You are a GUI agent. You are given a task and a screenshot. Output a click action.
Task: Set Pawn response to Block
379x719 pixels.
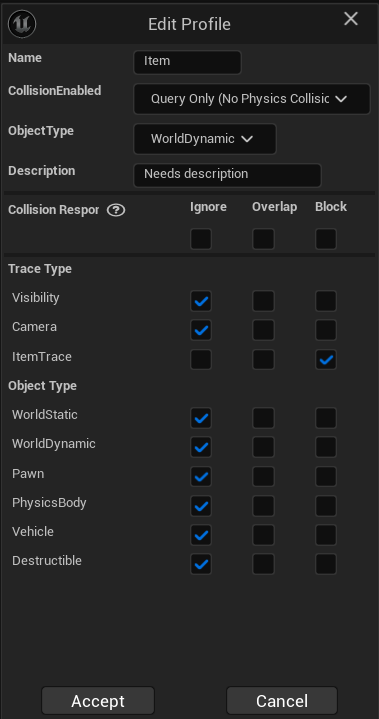pyautogui.click(x=326, y=476)
